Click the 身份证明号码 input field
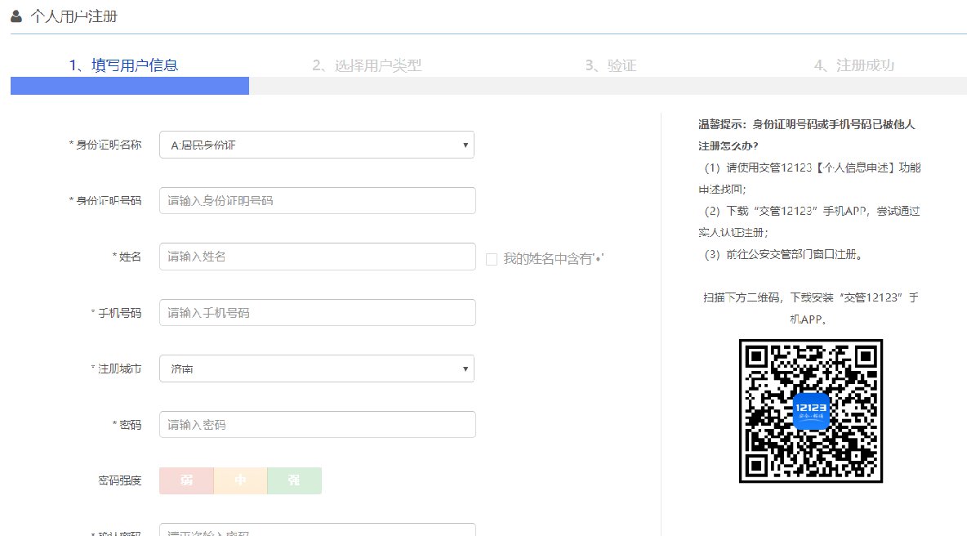Viewport: 980px width, 536px height. coord(317,200)
